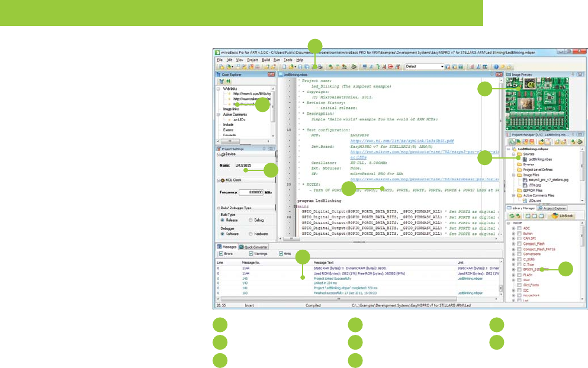Close the LedBlinking.mbas editor tab
This screenshot has height=368, width=588.
coord(499,75)
